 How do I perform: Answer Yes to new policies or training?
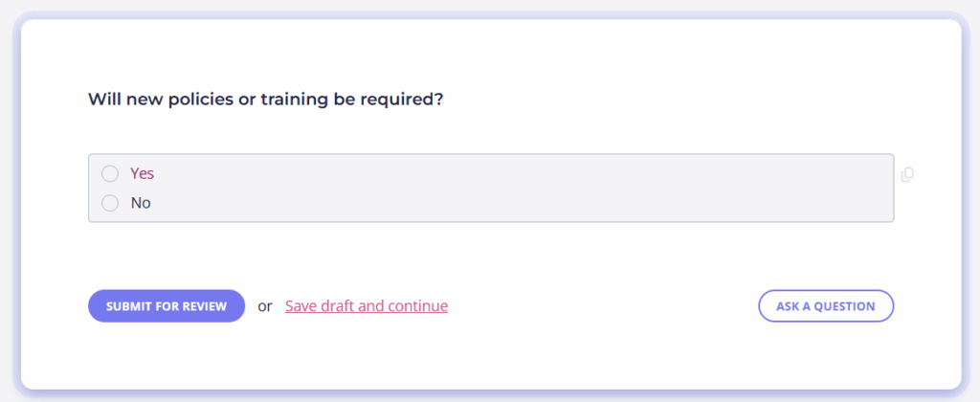110,173
